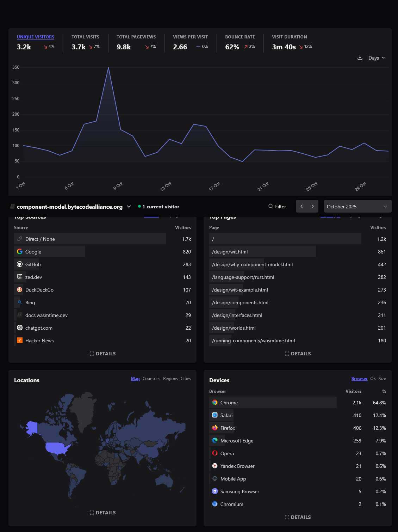Open the Filter search option
Screen dimensions: 398x532
[277, 207]
